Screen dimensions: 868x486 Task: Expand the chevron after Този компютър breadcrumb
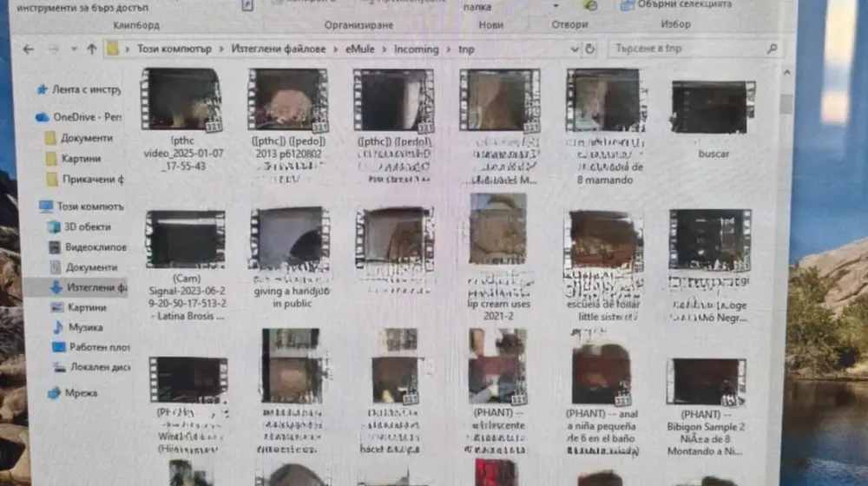click(x=220, y=49)
